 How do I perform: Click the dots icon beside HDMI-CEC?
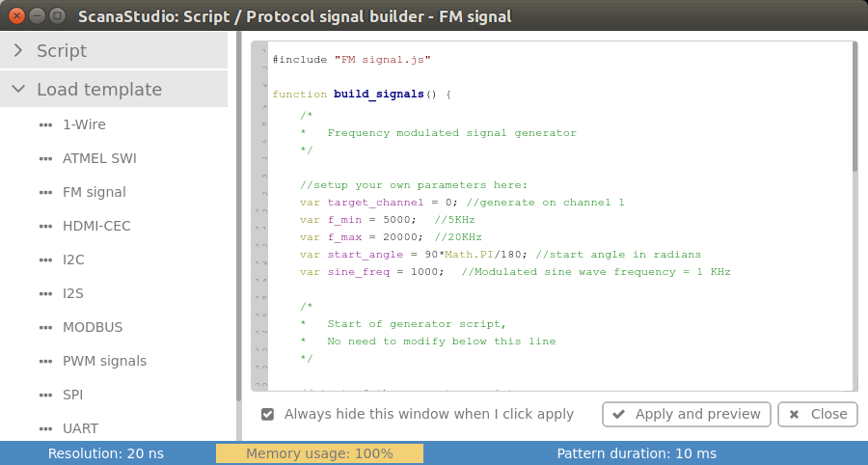click(x=45, y=227)
